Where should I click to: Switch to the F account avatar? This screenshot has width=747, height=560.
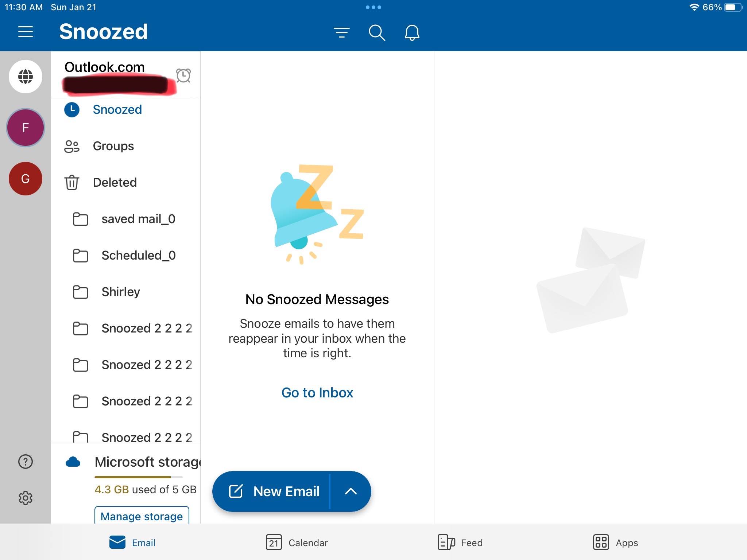[x=25, y=128]
